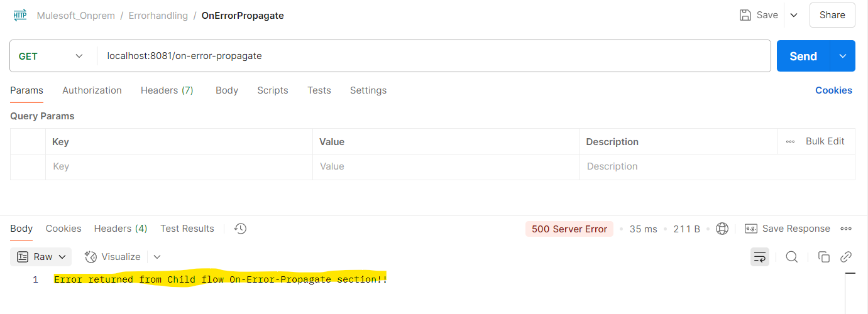The width and height of the screenshot is (868, 314).
Task: Click the query param Value input
Action: [x=446, y=166]
